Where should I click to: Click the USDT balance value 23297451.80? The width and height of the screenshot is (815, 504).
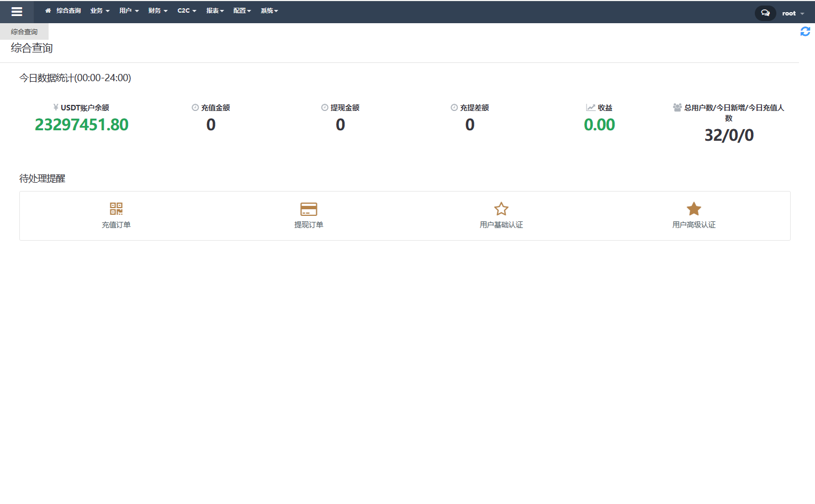pos(82,125)
